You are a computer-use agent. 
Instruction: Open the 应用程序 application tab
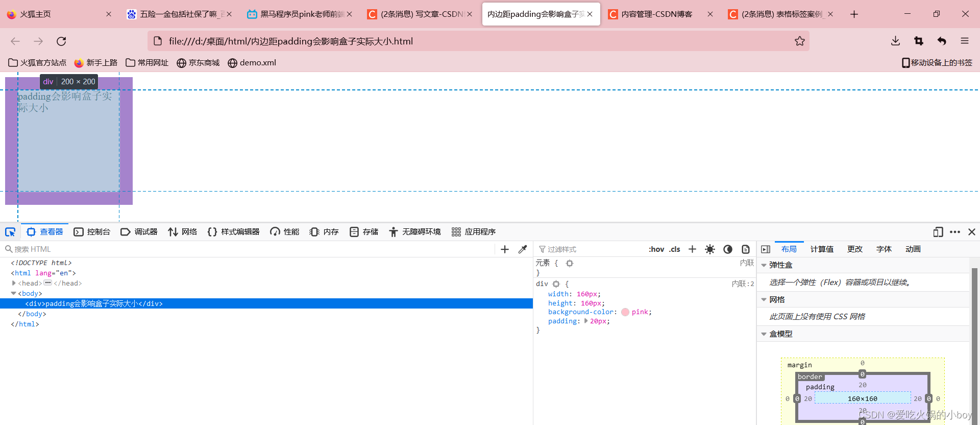(x=474, y=232)
